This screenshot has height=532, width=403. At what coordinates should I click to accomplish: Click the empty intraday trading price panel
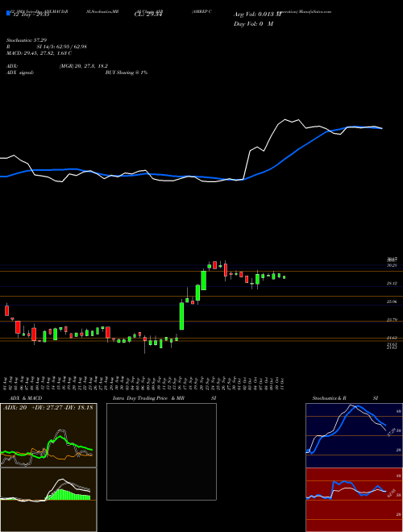tap(161, 451)
